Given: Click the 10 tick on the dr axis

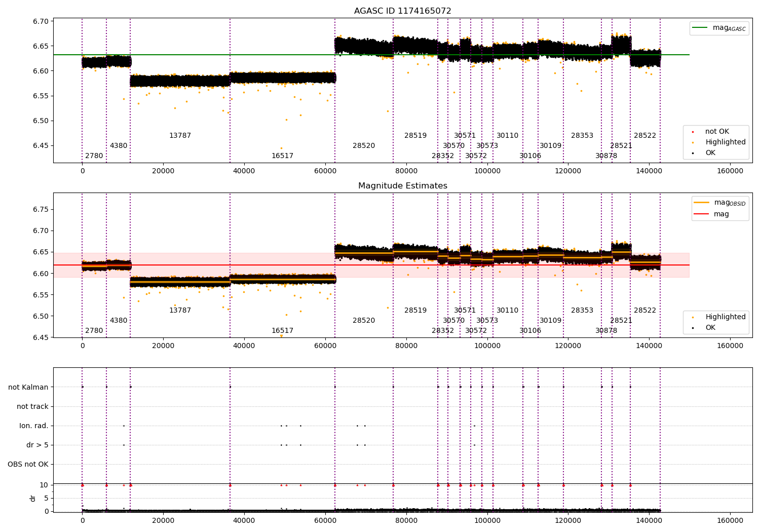Looking at the screenshot, I should (x=44, y=485).
